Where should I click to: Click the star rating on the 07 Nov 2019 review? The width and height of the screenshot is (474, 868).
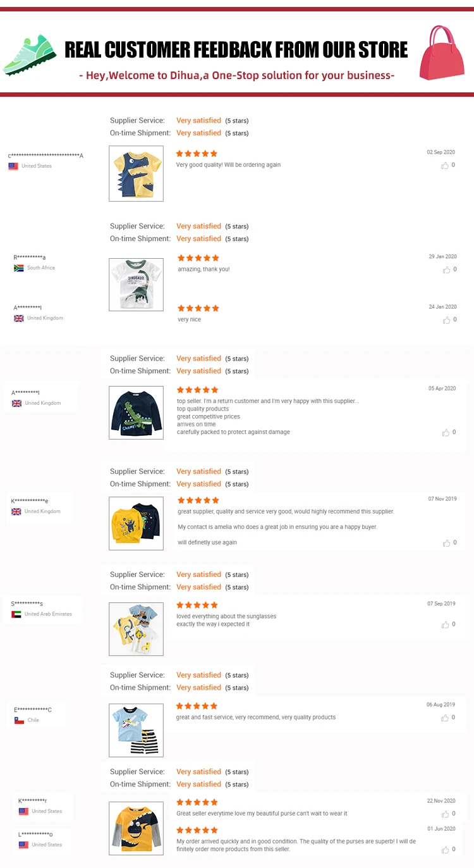click(x=198, y=500)
